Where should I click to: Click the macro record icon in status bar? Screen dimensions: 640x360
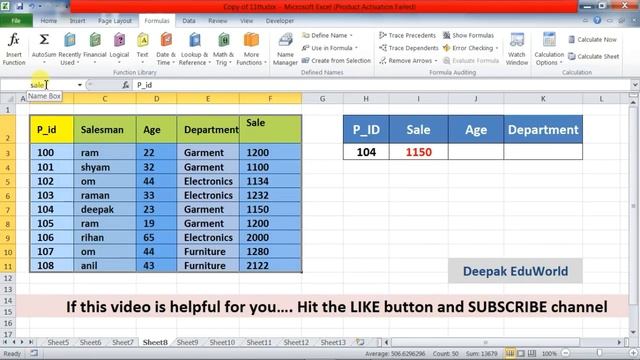click(x=34, y=353)
